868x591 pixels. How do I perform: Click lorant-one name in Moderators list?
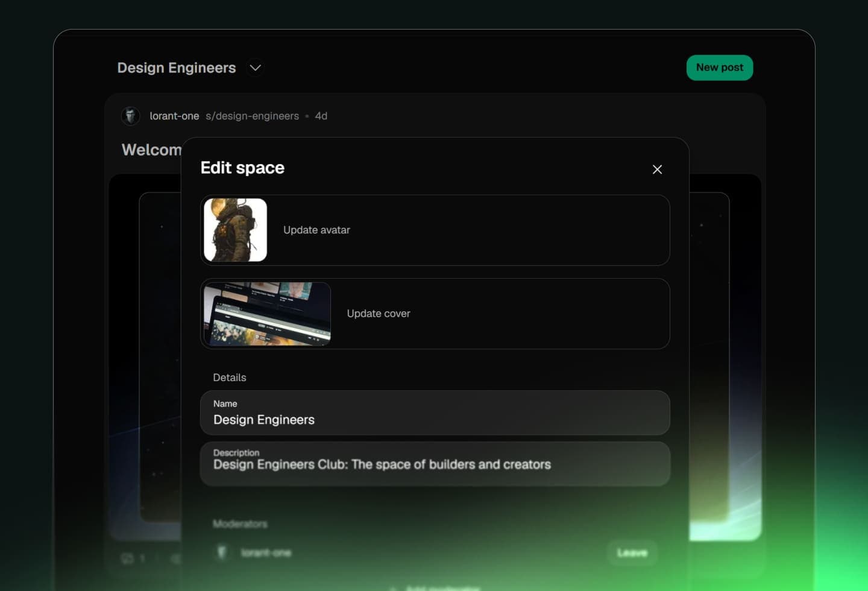pyautogui.click(x=266, y=552)
